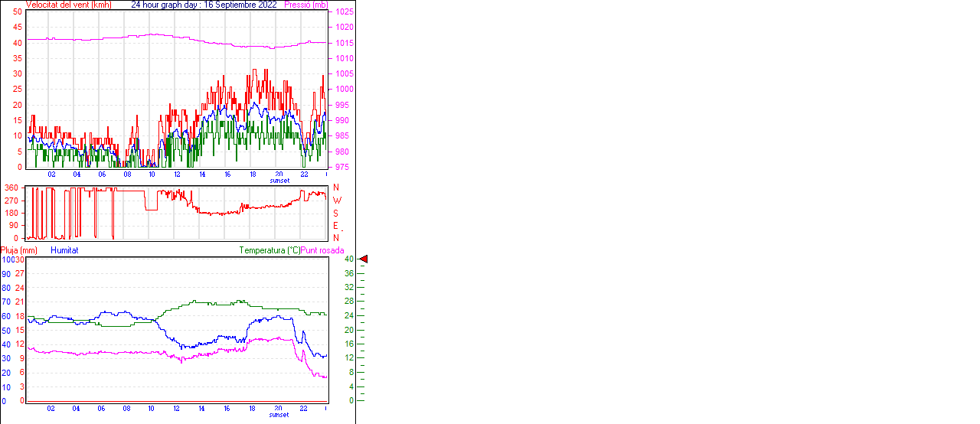This screenshot has width=980, height=424.
Task: Click hour 12 on wind graph axis
Action: pos(177,174)
